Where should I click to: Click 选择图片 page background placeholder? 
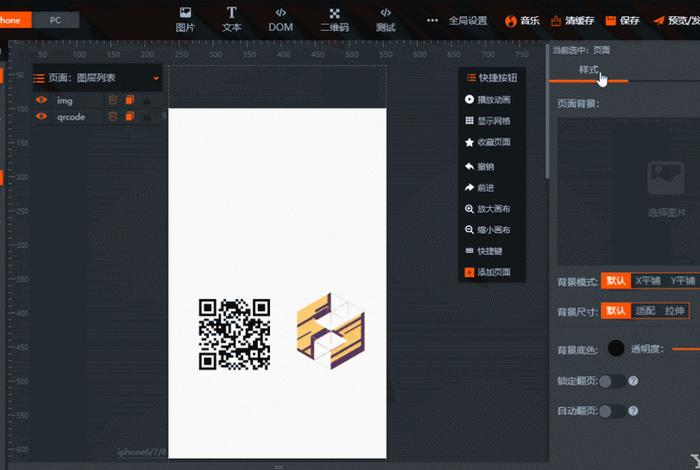click(x=666, y=190)
